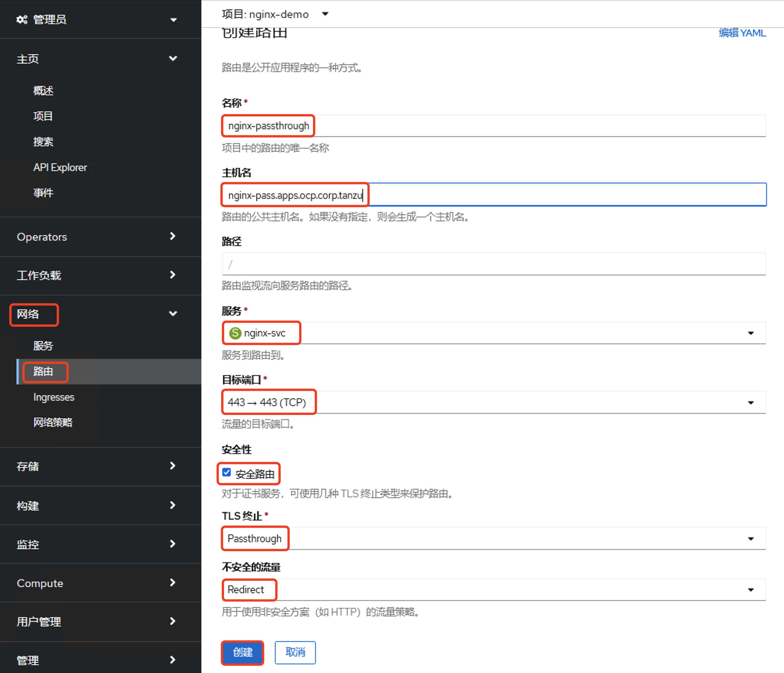Open the 项目 nginx-demo project dropdown
Screen dimensions: 784x673
click(275, 14)
